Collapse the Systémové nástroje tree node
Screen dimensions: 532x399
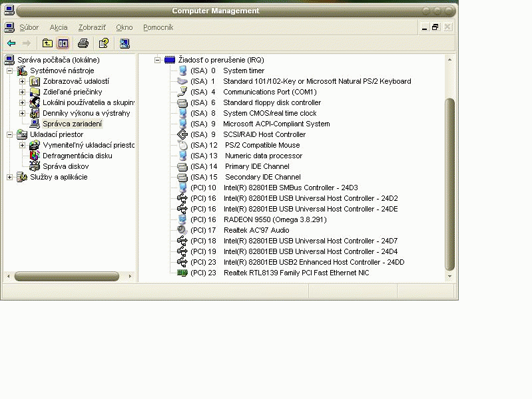(x=9, y=70)
